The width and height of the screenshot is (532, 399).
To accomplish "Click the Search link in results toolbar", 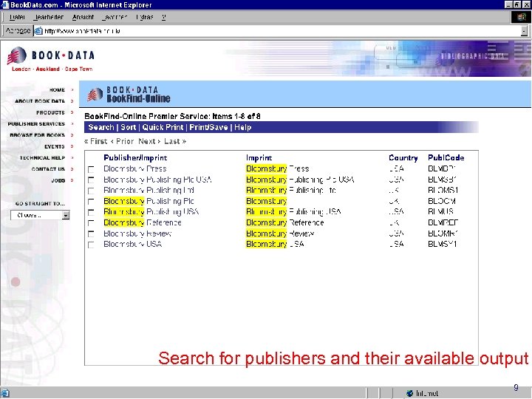I will point(100,127).
